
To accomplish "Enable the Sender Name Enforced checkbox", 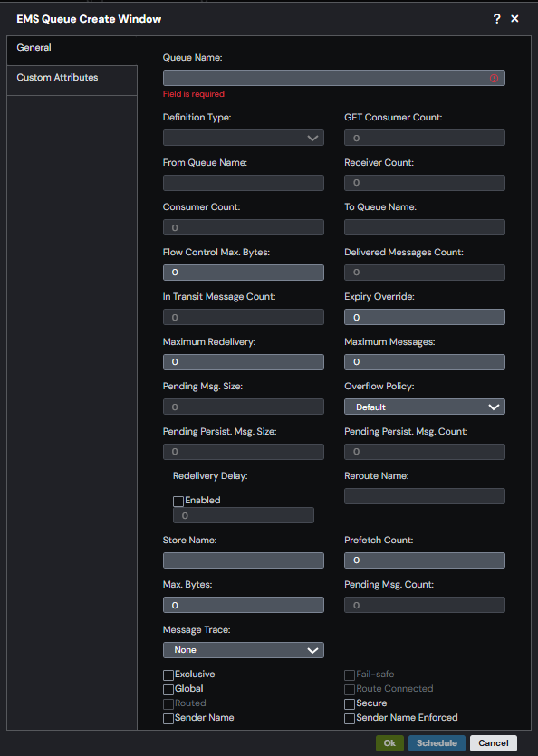I will (350, 719).
